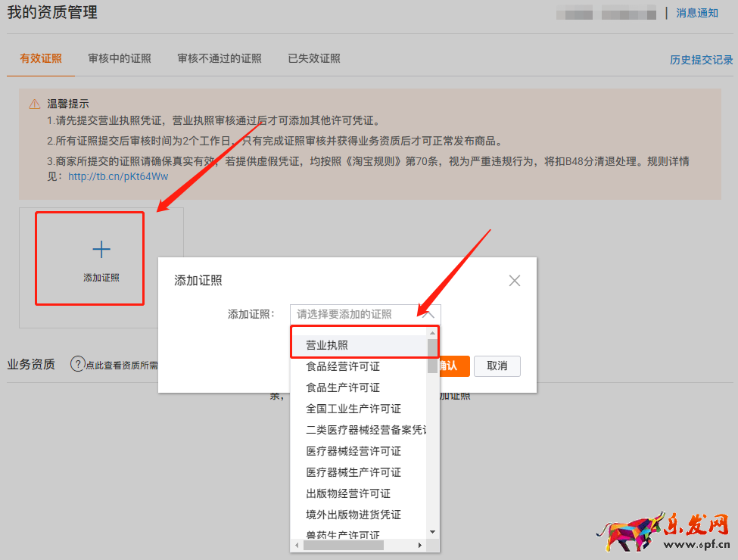Expand the 请选择要添加的证照 dropdown
This screenshot has width=738, height=560.
pyautogui.click(x=365, y=314)
